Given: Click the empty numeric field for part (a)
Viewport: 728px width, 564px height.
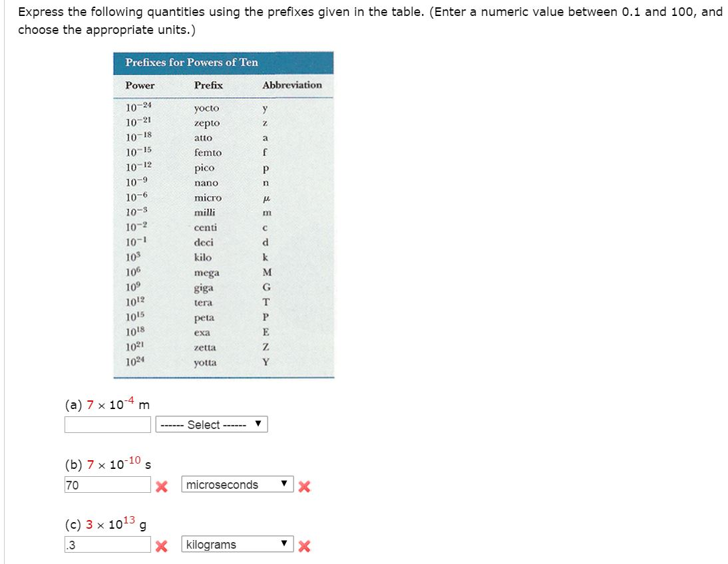Looking at the screenshot, I should tap(108, 424).
